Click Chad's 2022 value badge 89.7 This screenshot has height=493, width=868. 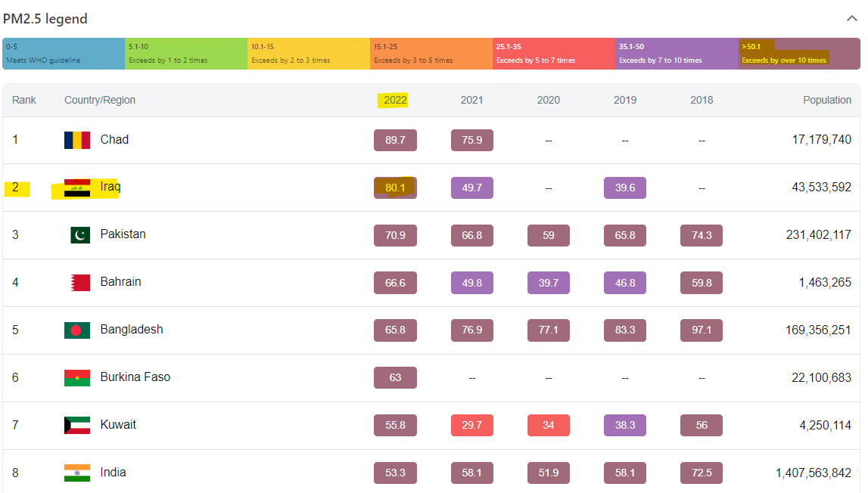pos(395,140)
